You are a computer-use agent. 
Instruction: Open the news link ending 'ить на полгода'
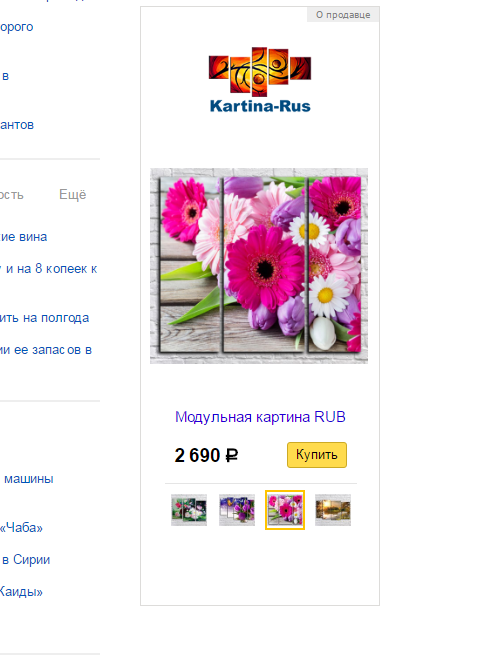tap(45, 318)
